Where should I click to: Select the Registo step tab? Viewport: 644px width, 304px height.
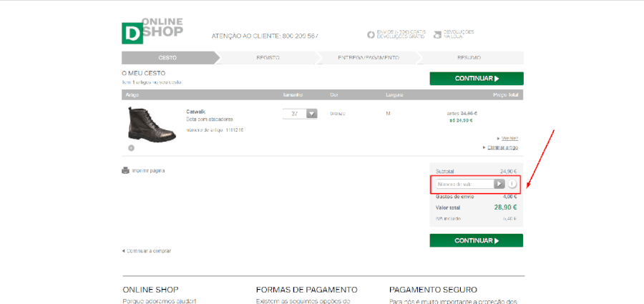pyautogui.click(x=268, y=58)
